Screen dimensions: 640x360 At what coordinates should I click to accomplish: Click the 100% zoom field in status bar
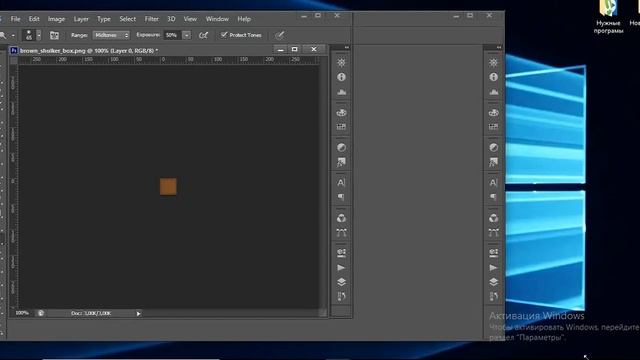pos(22,313)
